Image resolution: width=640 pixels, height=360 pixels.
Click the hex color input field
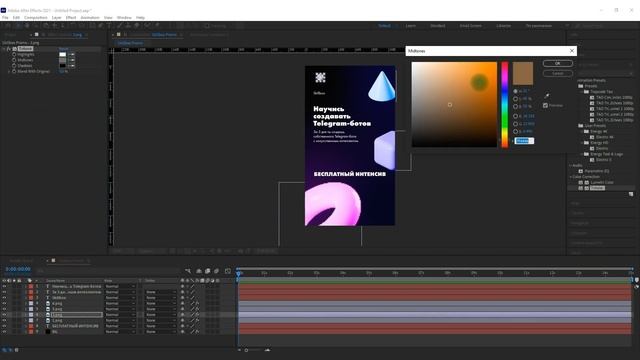[524, 141]
